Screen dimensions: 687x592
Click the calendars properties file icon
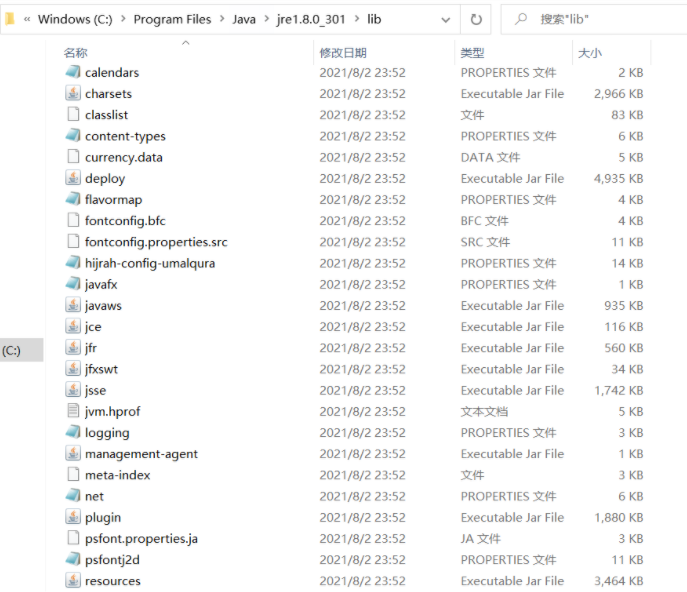[73, 72]
